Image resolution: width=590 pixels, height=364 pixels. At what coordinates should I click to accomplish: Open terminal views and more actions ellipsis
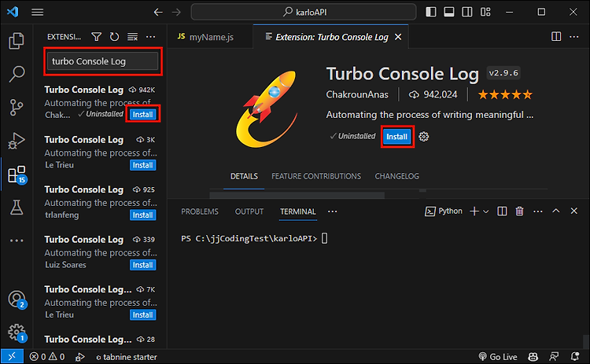(x=538, y=211)
